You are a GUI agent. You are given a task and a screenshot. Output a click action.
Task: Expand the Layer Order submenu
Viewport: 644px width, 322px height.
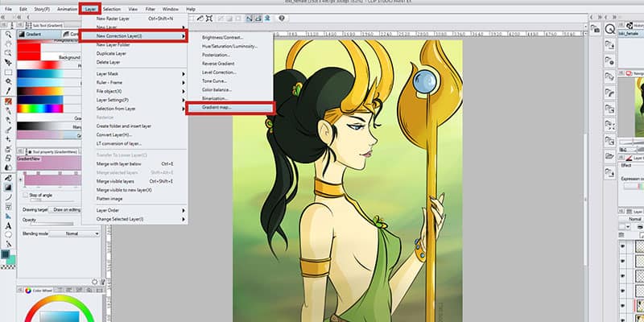[134, 210]
